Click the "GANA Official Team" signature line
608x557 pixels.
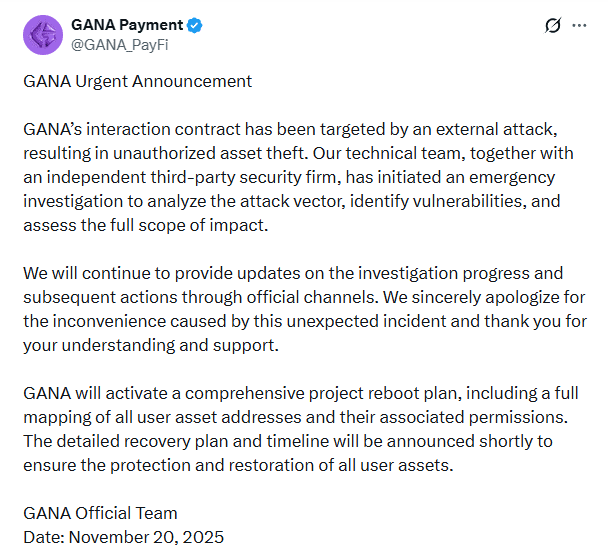click(x=100, y=513)
